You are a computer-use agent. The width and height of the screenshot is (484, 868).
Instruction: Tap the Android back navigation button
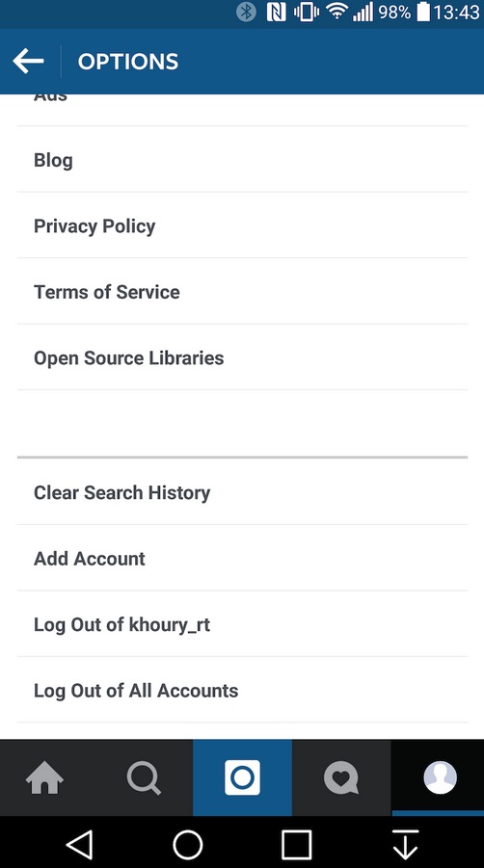coord(79,845)
